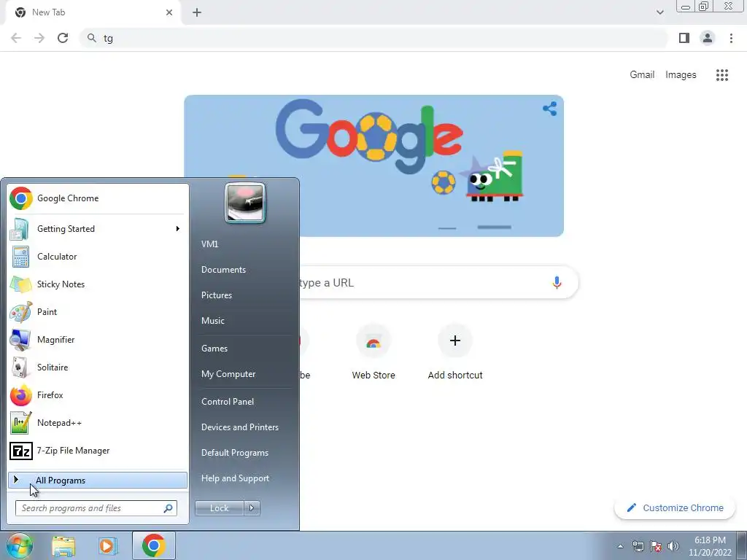Reload the Chrome page

(63, 38)
